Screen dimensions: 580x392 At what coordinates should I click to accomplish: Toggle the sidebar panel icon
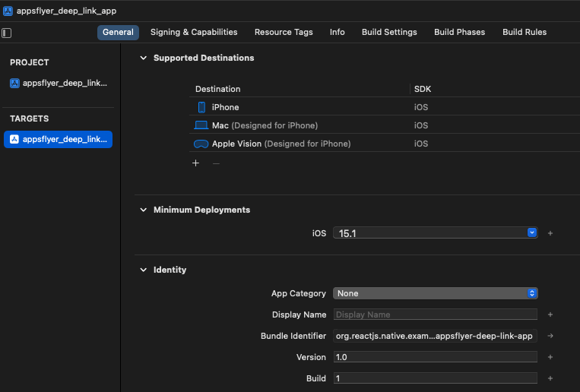coord(7,33)
